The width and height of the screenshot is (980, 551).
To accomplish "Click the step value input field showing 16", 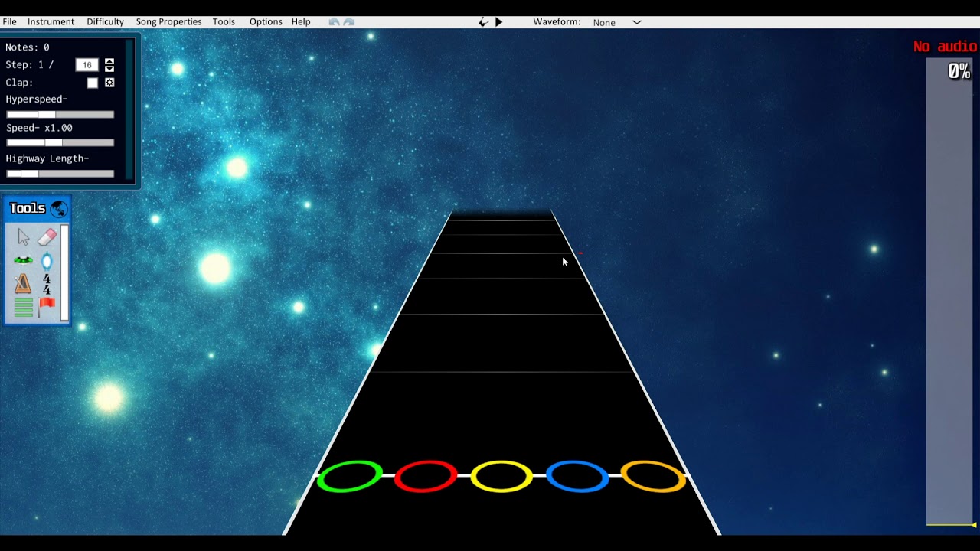I will pyautogui.click(x=87, y=65).
